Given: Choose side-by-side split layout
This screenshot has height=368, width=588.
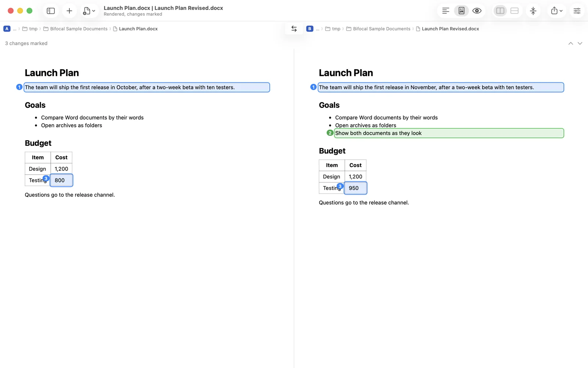Looking at the screenshot, I should [500, 11].
